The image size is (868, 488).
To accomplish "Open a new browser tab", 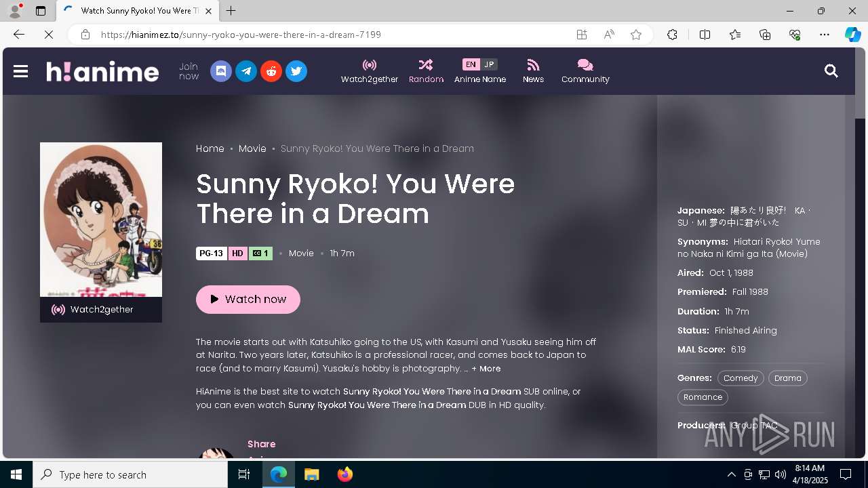I will 231,11.
